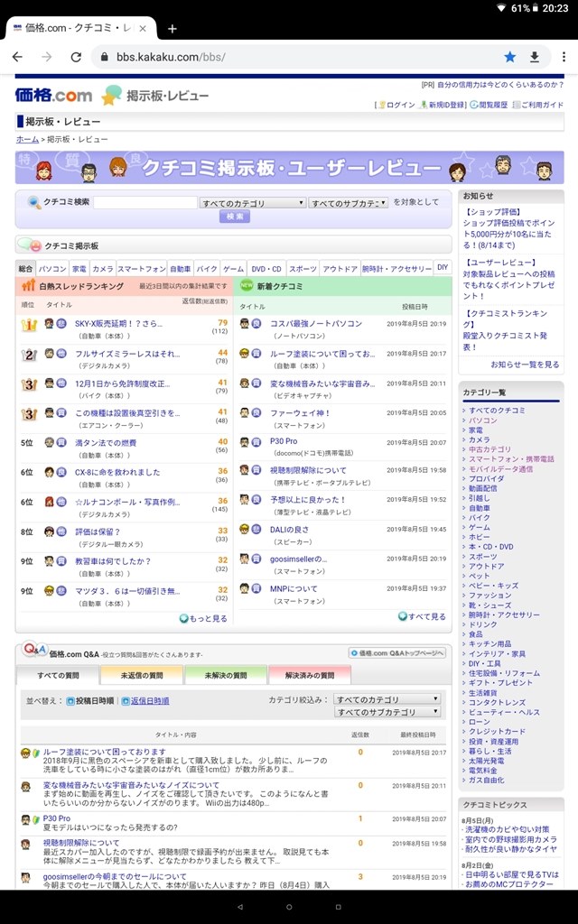Open the CX-8に命を救われました thread

[x=117, y=472]
